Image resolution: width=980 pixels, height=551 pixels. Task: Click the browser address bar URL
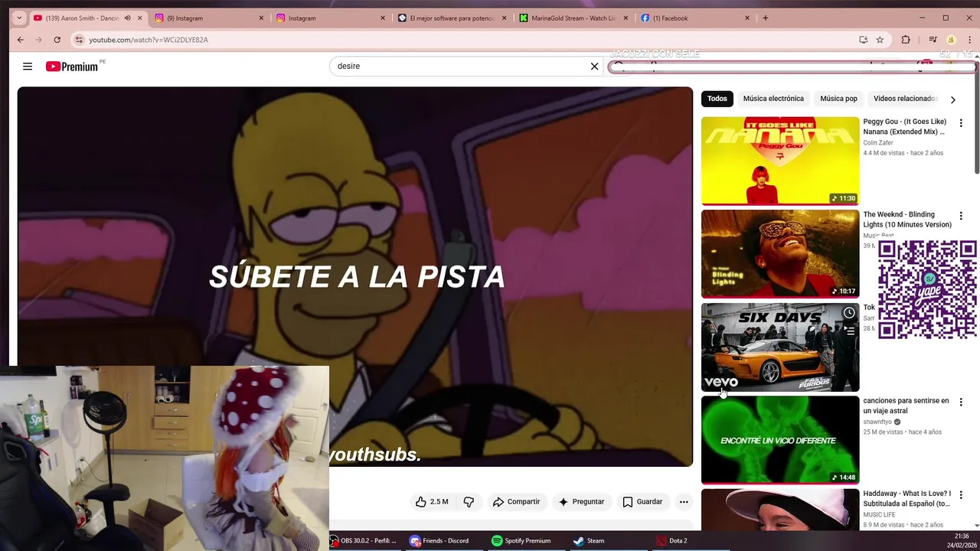(149, 40)
